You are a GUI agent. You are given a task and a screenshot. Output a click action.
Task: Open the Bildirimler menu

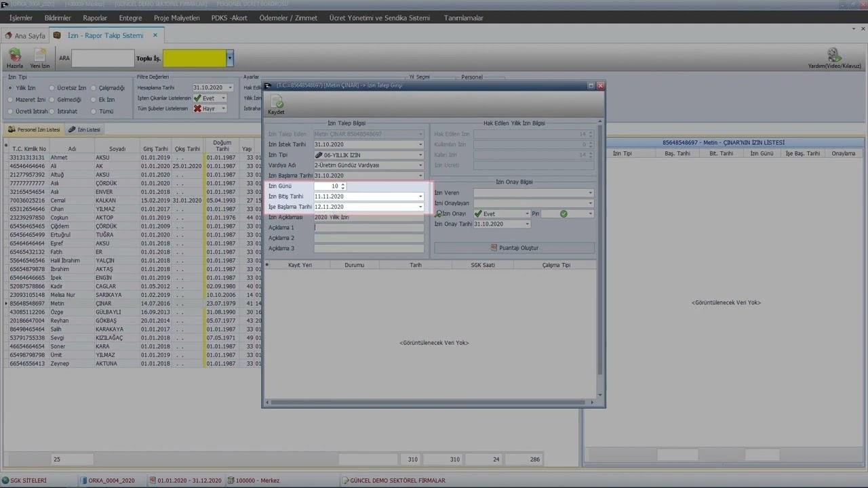(58, 18)
